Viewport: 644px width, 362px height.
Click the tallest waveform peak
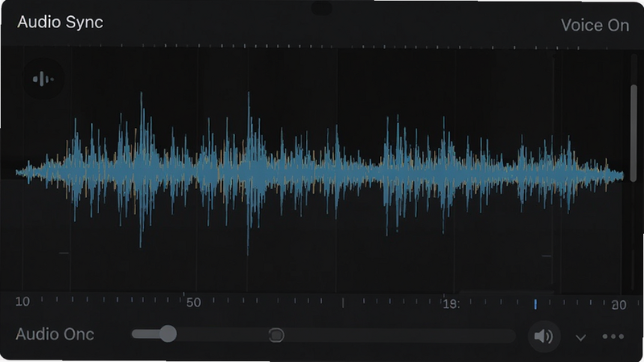coord(248,172)
